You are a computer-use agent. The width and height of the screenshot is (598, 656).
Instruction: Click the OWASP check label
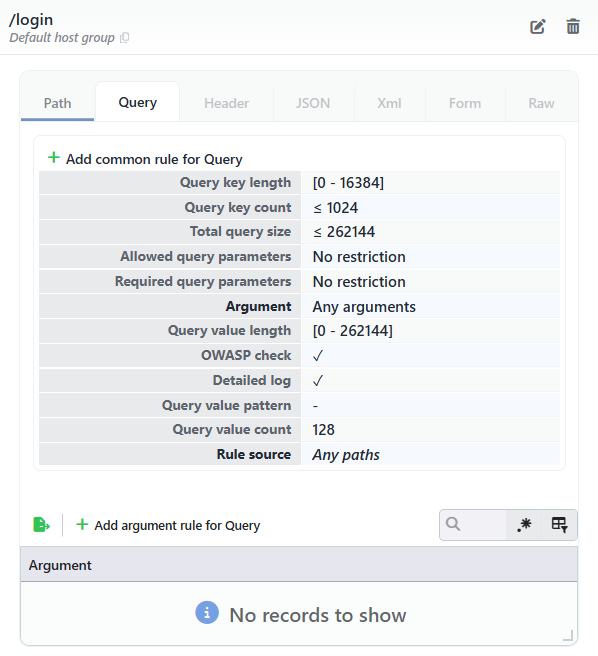tap(246, 355)
